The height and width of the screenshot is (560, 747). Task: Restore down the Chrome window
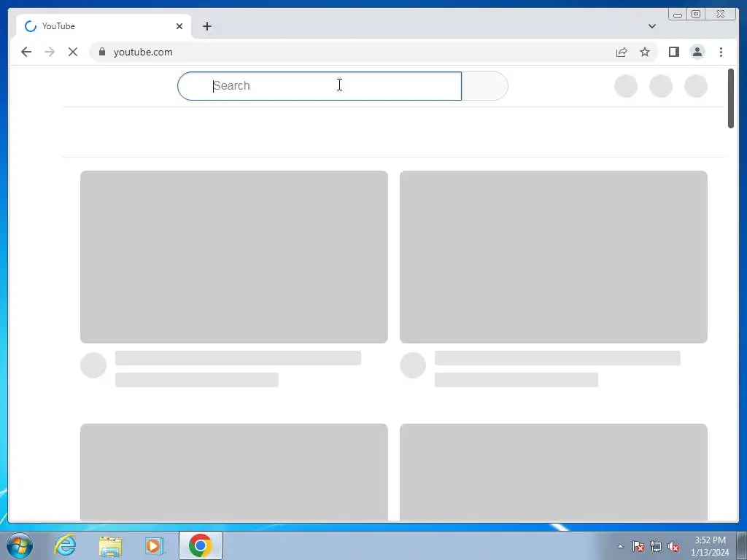click(696, 15)
